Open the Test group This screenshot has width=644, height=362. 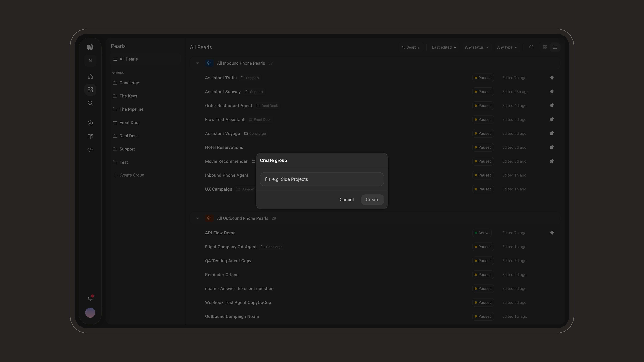pyautogui.click(x=145, y=162)
